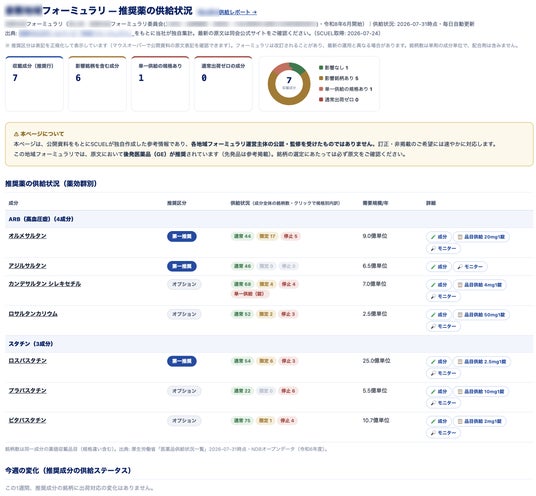The height and width of the screenshot is (496, 536).
Task: Select the 通常出荷ゼロの成分 summary card
Action: (223, 84)
